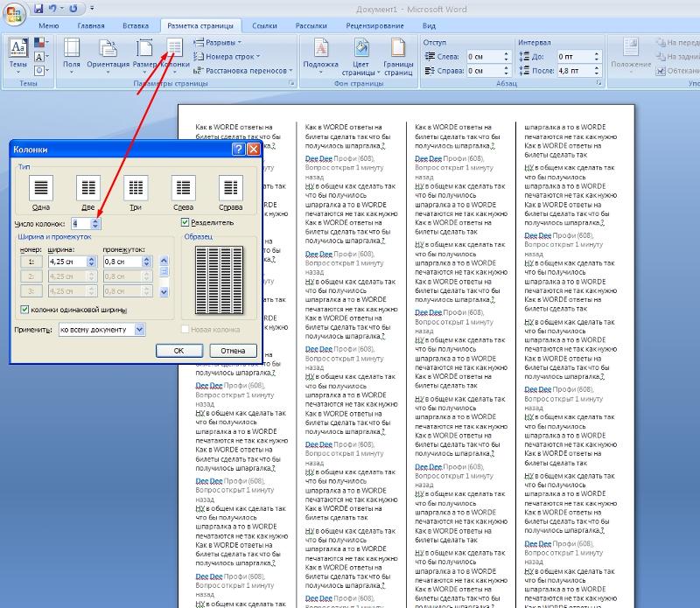Adjust Отступ Справа spinner

tap(506, 71)
